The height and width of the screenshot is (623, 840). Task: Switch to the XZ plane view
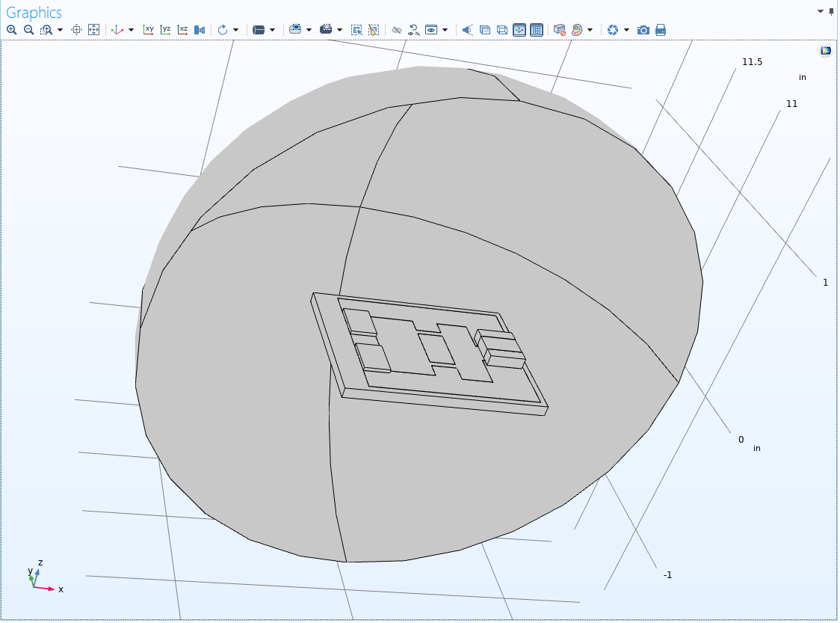click(x=182, y=30)
